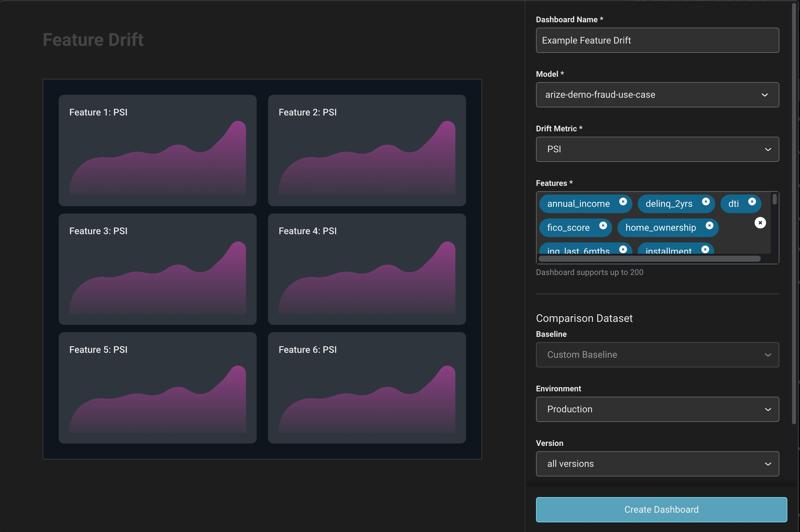Open the Custom Baseline dropdown

tap(657, 355)
